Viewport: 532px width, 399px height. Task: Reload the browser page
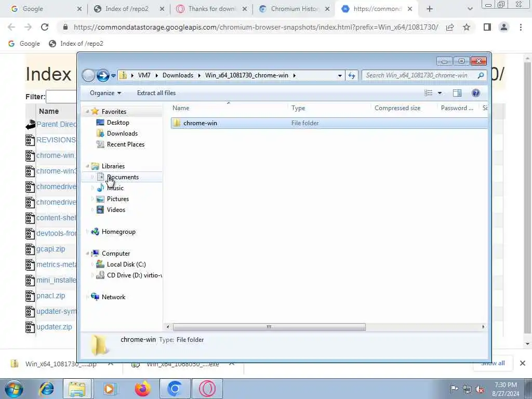coord(45,27)
